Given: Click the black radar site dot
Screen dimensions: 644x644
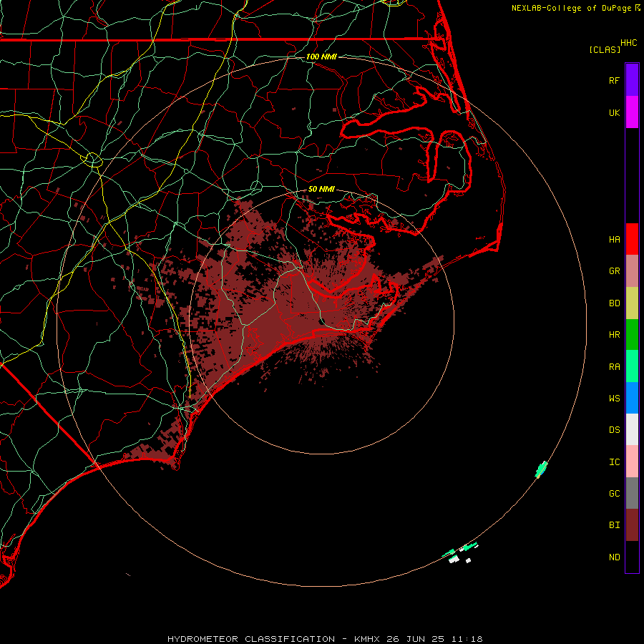Looking at the screenshot, I should 322,321.
